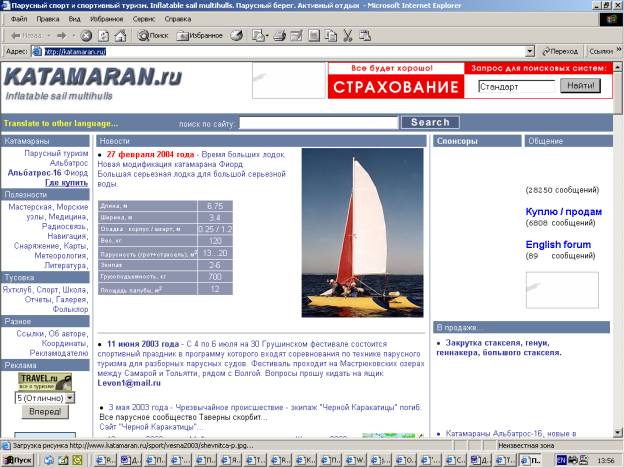Click the page icon in address bar

(x=37, y=51)
